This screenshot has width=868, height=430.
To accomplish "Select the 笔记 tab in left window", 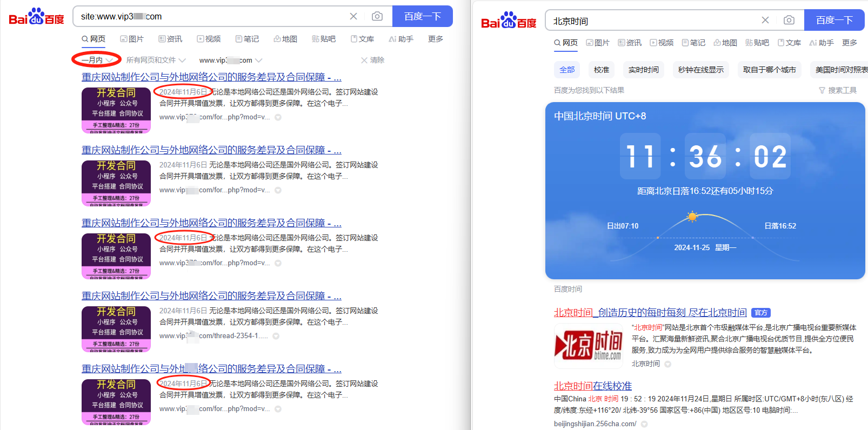I will (x=247, y=39).
